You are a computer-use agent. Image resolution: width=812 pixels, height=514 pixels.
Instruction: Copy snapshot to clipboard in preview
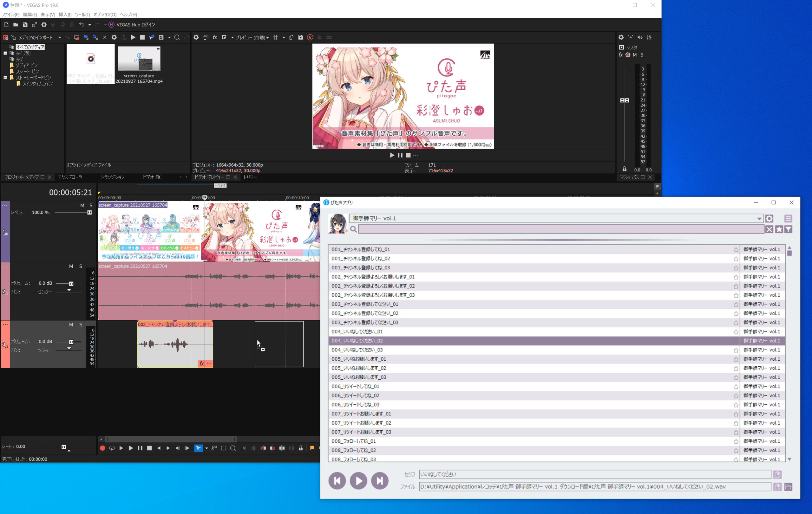pos(291,37)
